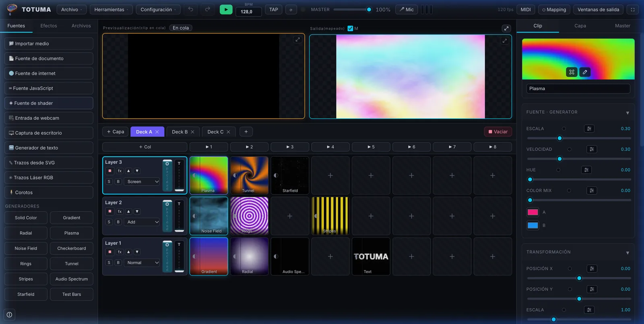Toggle fullscreen icon at top right

(633, 9)
